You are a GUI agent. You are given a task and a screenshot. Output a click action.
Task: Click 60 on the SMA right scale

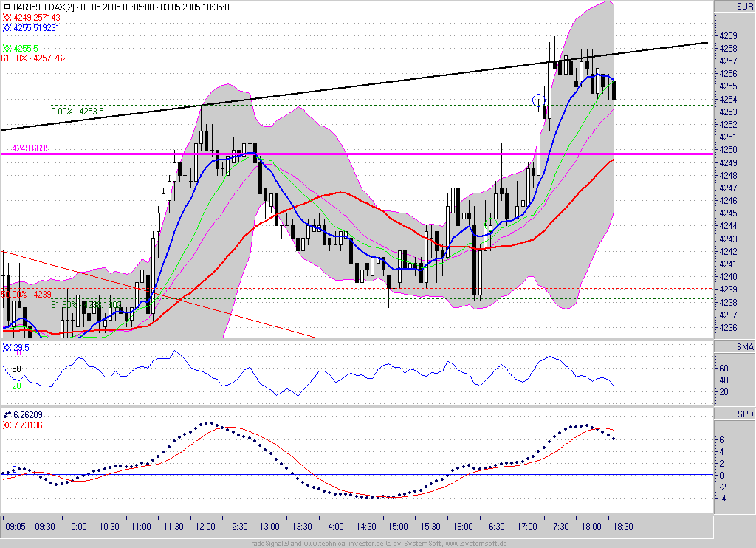click(x=724, y=369)
